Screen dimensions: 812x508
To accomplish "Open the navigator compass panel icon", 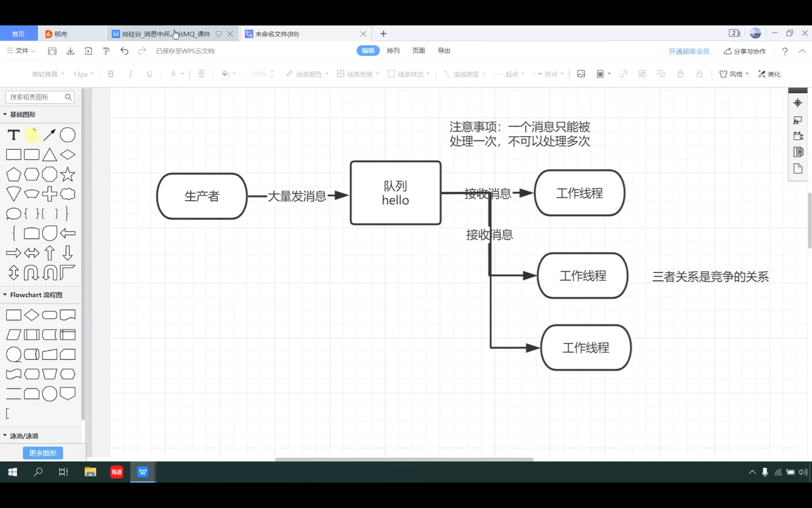I will tap(797, 103).
